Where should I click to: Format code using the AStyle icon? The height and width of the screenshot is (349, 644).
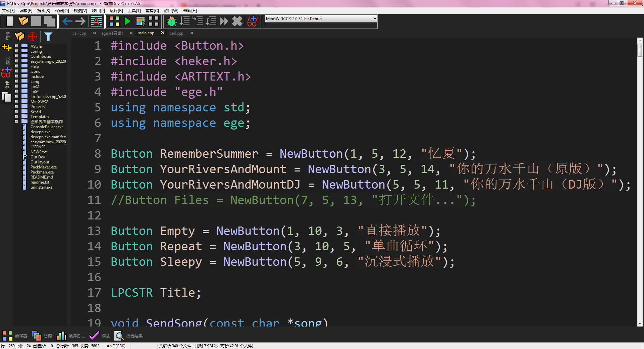pos(96,21)
